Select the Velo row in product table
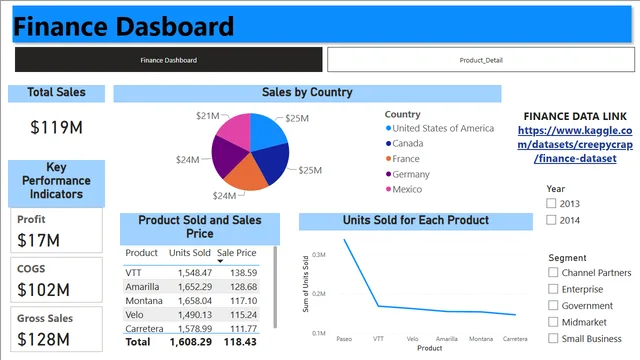The image size is (640, 360). pos(191,315)
